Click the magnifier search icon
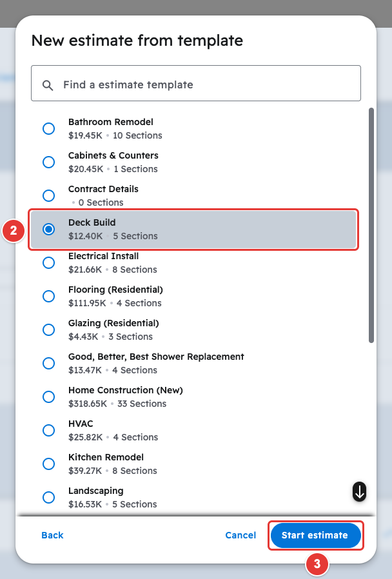392x579 pixels. pyautogui.click(x=48, y=85)
